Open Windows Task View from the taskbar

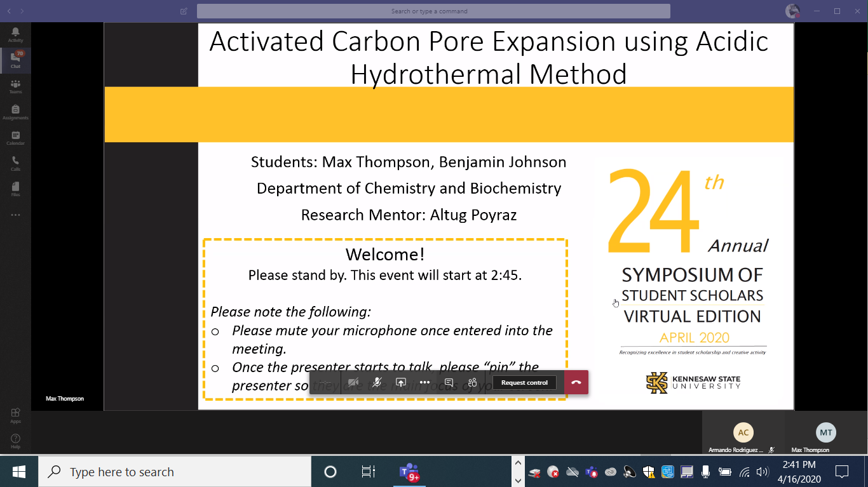[x=368, y=472]
